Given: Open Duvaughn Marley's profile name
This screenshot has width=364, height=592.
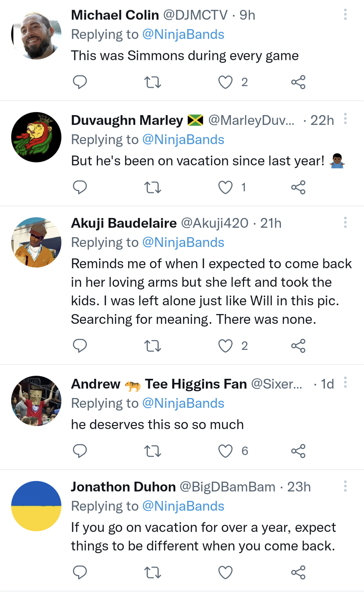Looking at the screenshot, I should coord(127,120).
